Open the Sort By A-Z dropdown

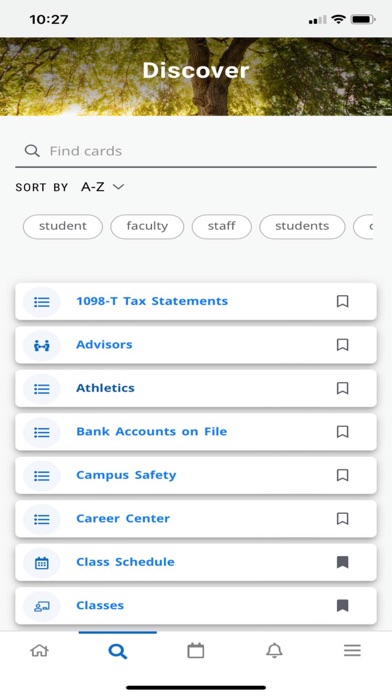[x=103, y=187]
